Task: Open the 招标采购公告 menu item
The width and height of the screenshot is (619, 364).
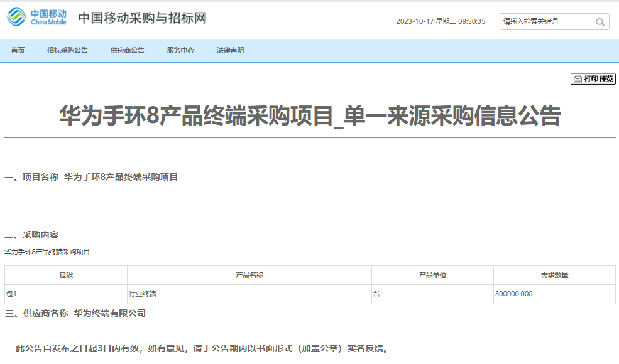Action: [x=67, y=50]
